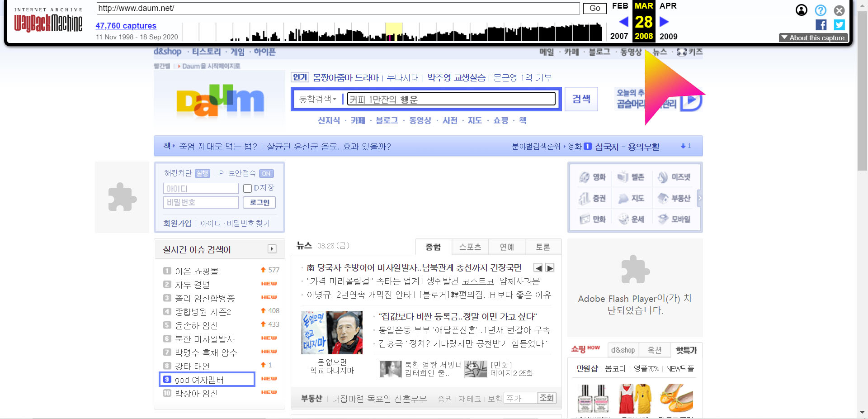Image resolution: width=868 pixels, height=419 pixels.
Task: Open the 북한 미사일발사 trending search
Action: point(205,339)
